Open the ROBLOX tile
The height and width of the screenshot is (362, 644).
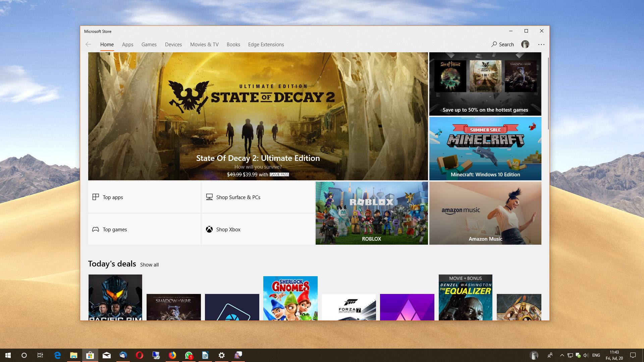point(372,213)
